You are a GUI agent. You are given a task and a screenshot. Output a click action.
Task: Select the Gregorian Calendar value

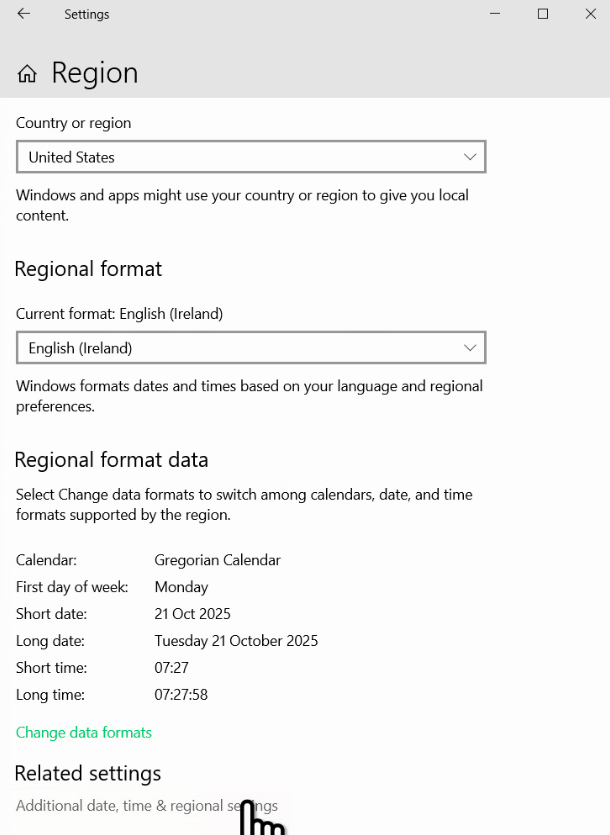pyautogui.click(x=217, y=560)
